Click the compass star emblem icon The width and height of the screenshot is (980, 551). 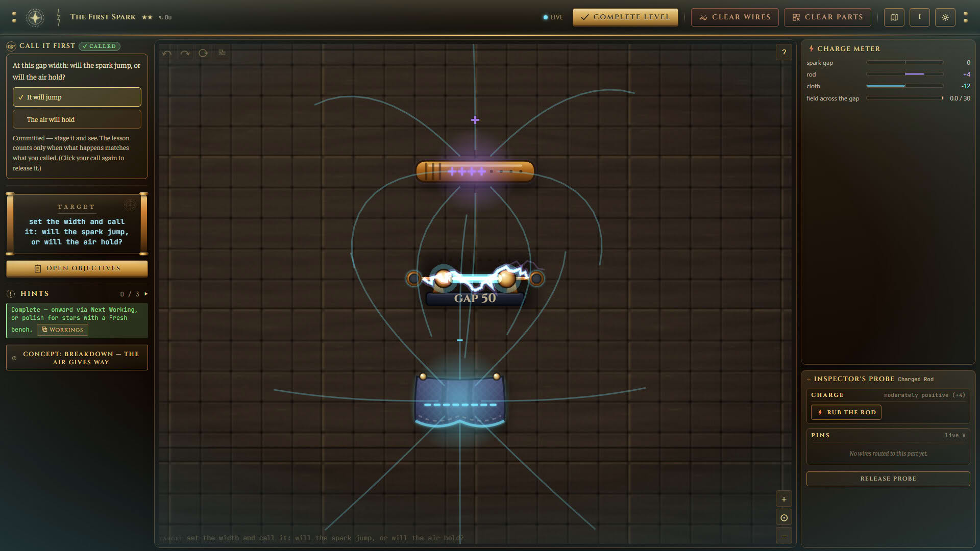(x=35, y=17)
